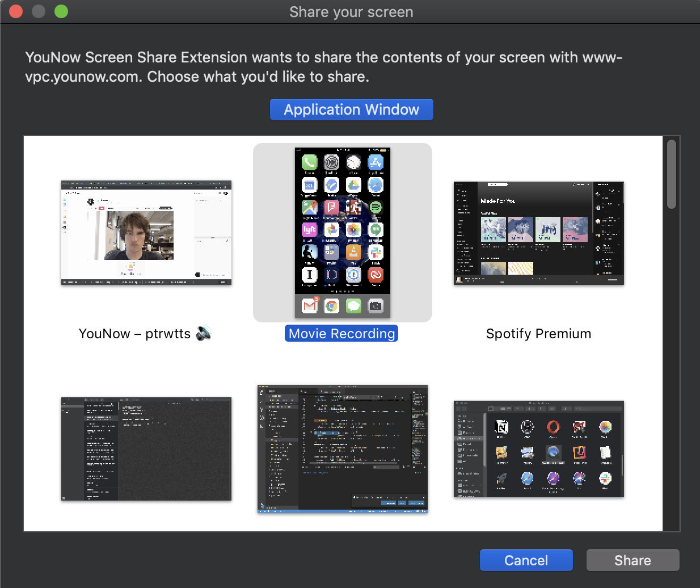Click the Share button
Viewport: 700px width, 588px height.
632,560
